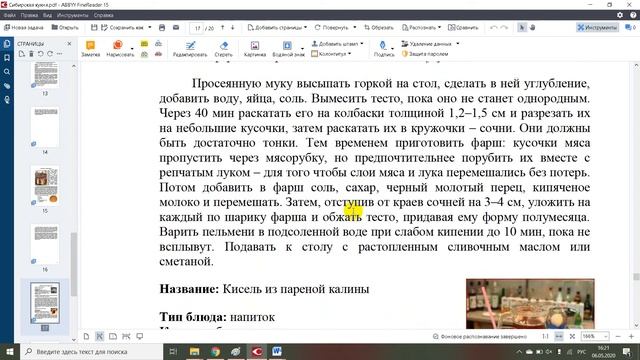Screen dimensions: 640x360
Task: Click the Сравнить button
Action: tap(463, 27)
